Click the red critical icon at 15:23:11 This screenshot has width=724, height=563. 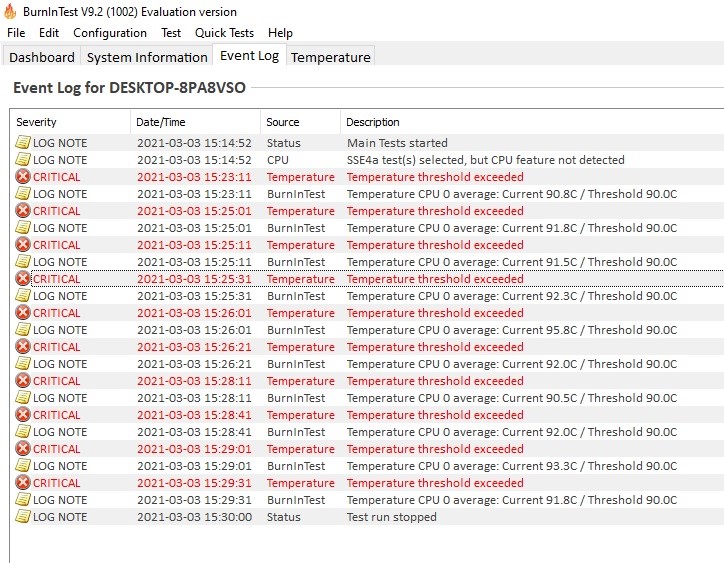[x=23, y=177]
